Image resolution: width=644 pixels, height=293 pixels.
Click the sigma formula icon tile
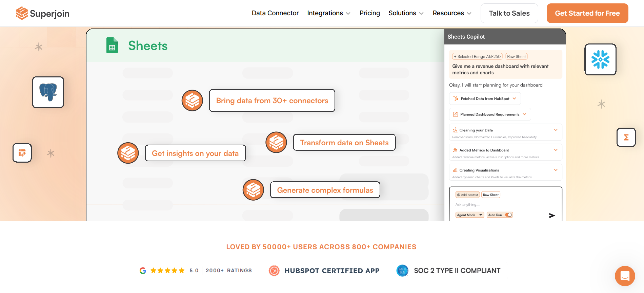pyautogui.click(x=626, y=137)
